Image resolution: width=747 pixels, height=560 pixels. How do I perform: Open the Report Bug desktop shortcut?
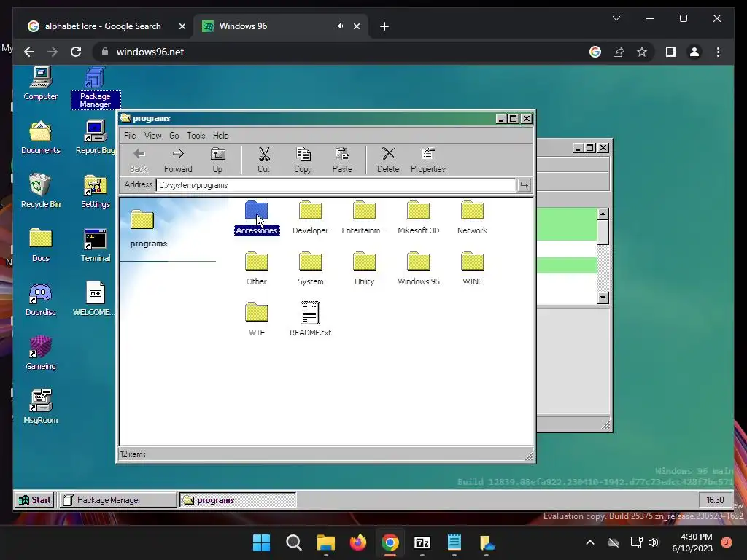point(96,138)
